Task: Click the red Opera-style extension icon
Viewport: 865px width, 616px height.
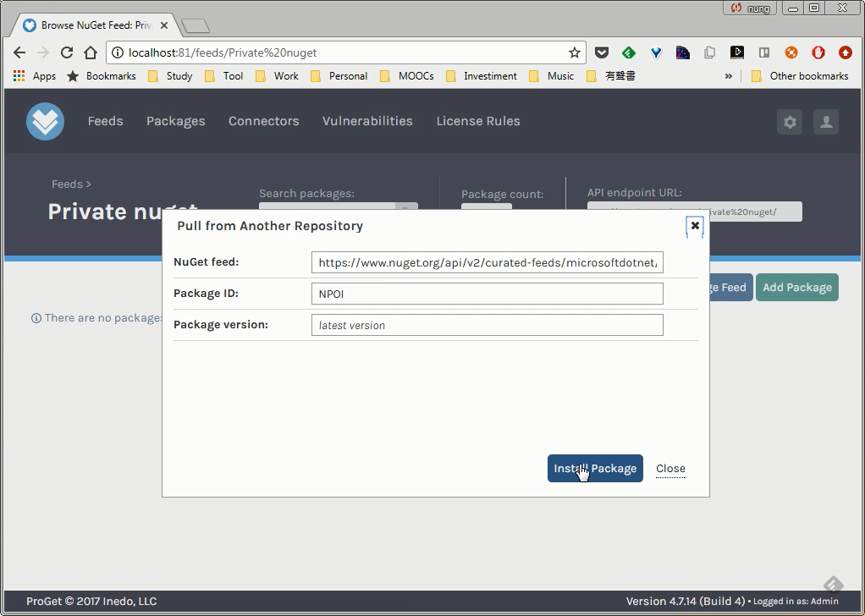Action: (x=818, y=52)
